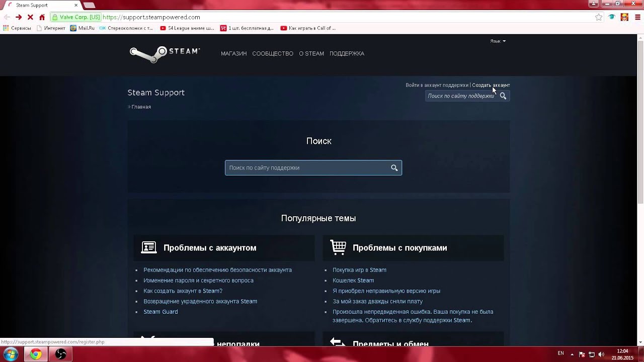The width and height of the screenshot is (644, 362).
Task: Open Как создать аккаунт в Steam?
Action: (183, 291)
